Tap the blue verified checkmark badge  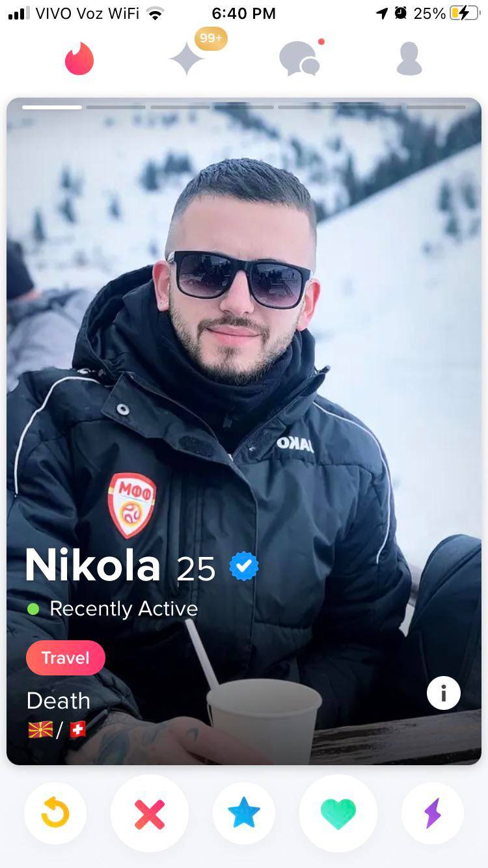point(244,566)
